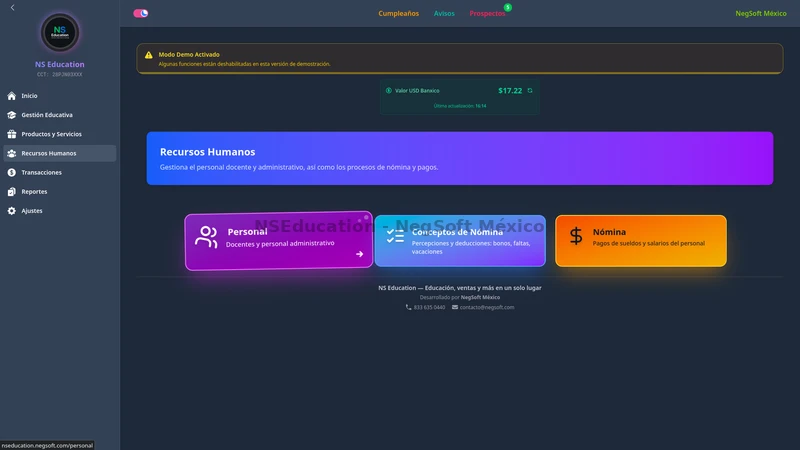The width and height of the screenshot is (800, 450).
Task: Click the Última actualización timestamp
Action: pos(460,106)
